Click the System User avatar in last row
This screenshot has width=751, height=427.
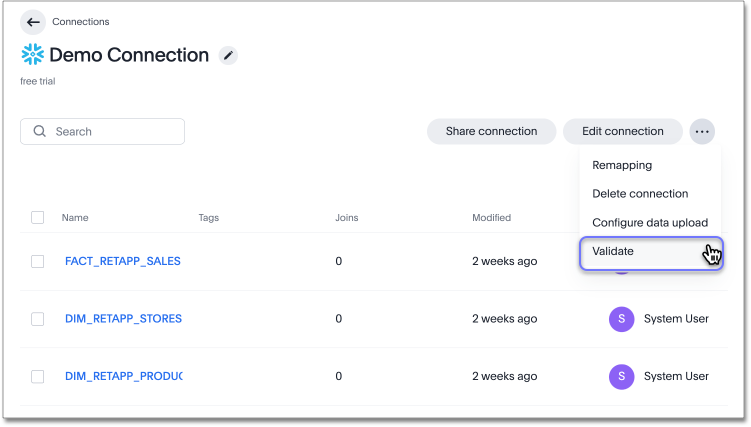click(621, 376)
